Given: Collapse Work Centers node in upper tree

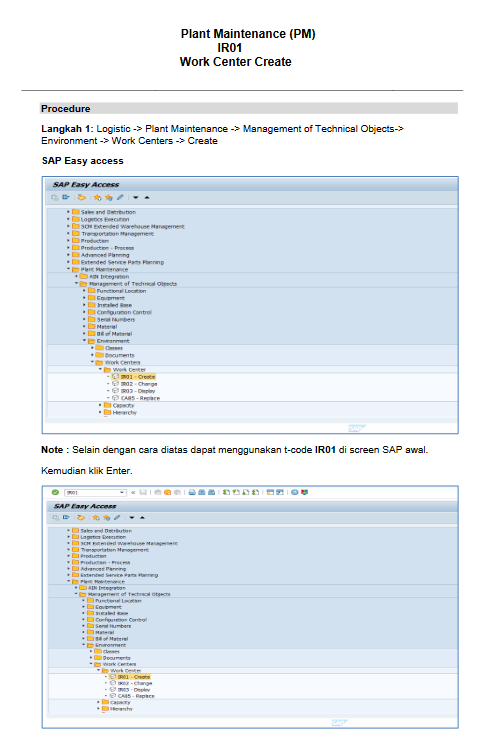Looking at the screenshot, I should [92, 362].
